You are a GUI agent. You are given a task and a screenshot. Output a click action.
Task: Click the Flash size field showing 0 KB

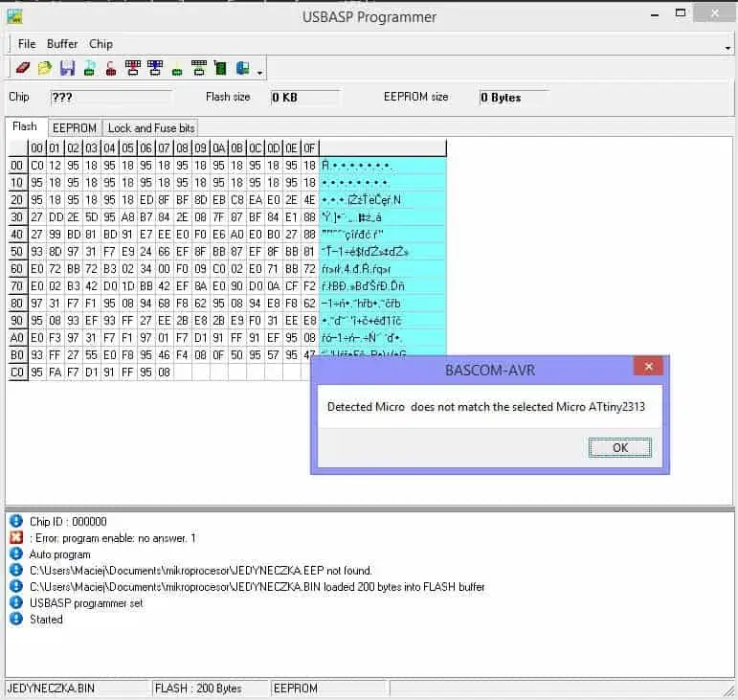(x=305, y=98)
